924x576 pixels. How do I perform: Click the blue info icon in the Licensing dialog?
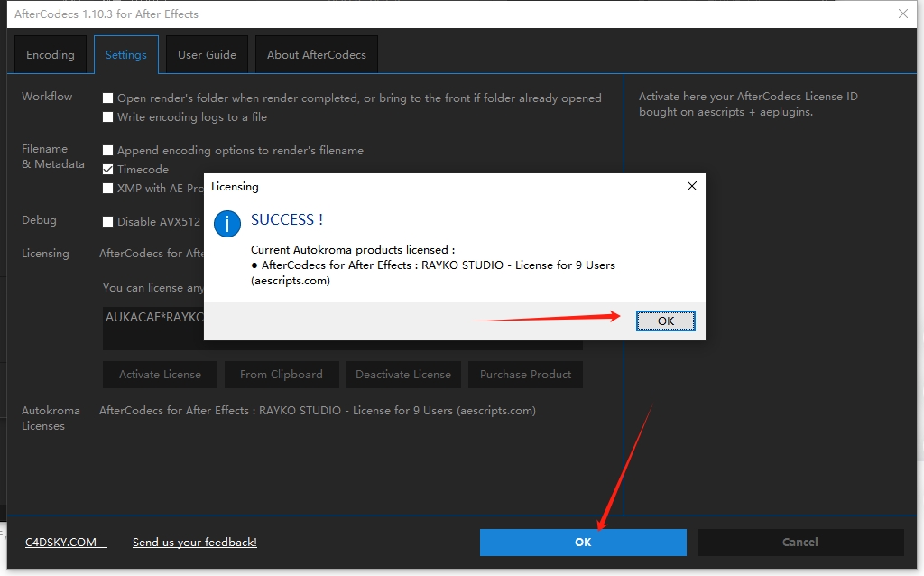226,224
